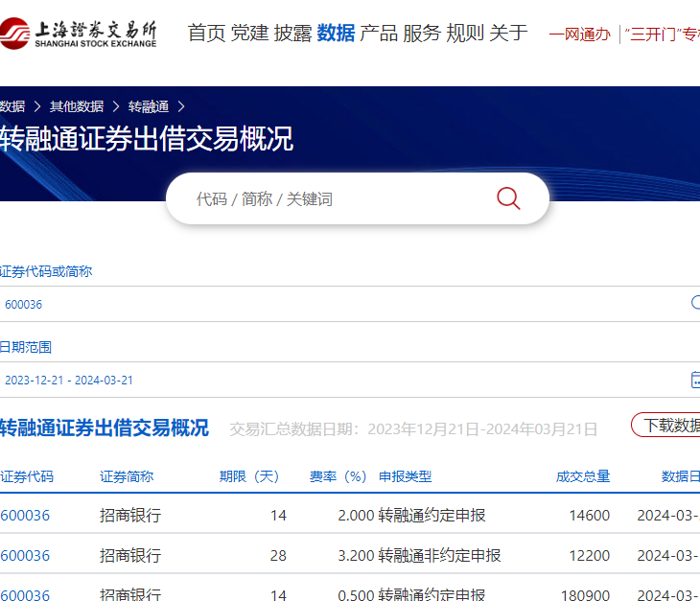Screen dimensions: 700x601
Task: Open the 服务 navigation menu
Action: [x=422, y=34]
